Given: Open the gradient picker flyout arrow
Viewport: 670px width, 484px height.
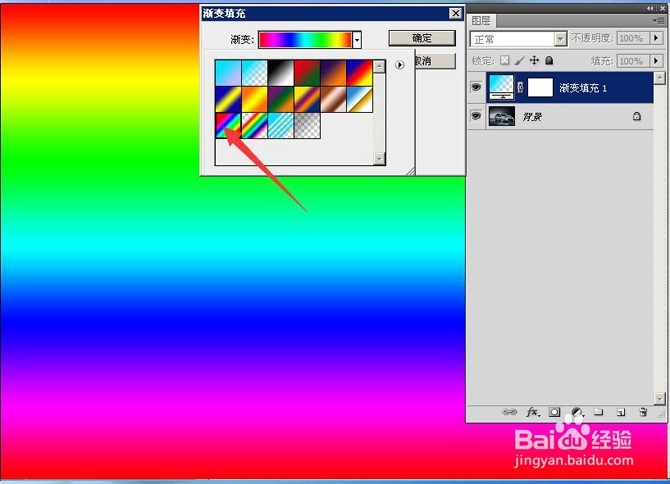Looking at the screenshot, I should pyautogui.click(x=400, y=65).
